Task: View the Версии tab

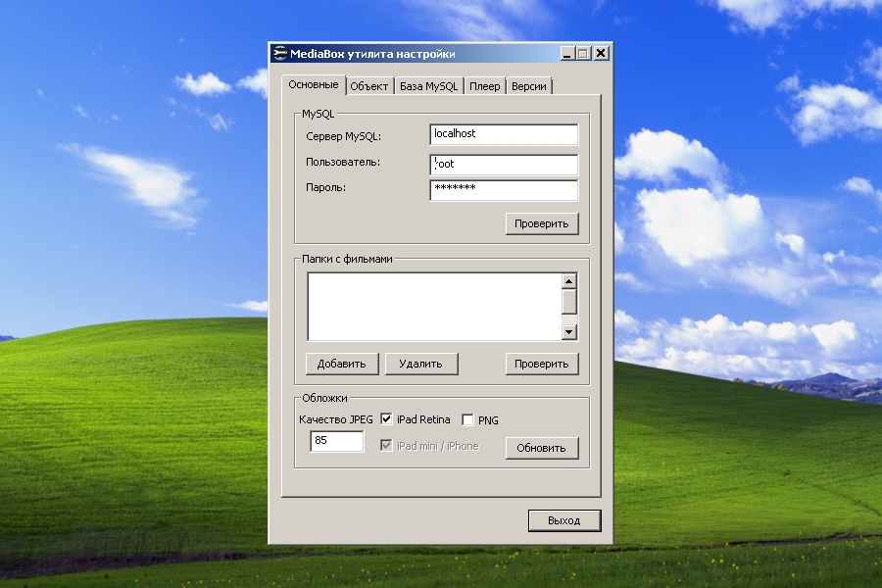Action: (x=530, y=85)
